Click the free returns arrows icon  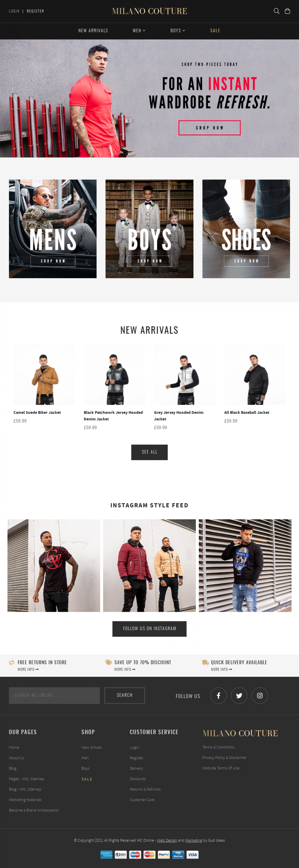(x=12, y=663)
